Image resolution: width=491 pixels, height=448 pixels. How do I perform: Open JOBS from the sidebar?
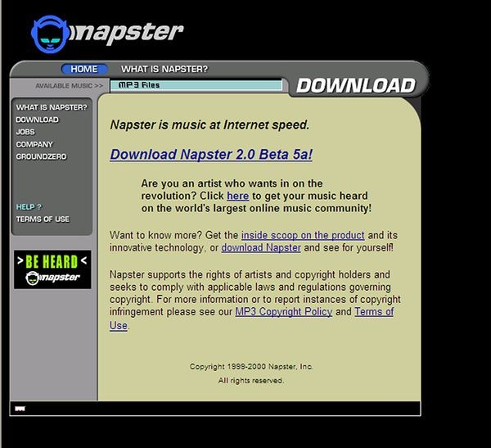(x=25, y=132)
